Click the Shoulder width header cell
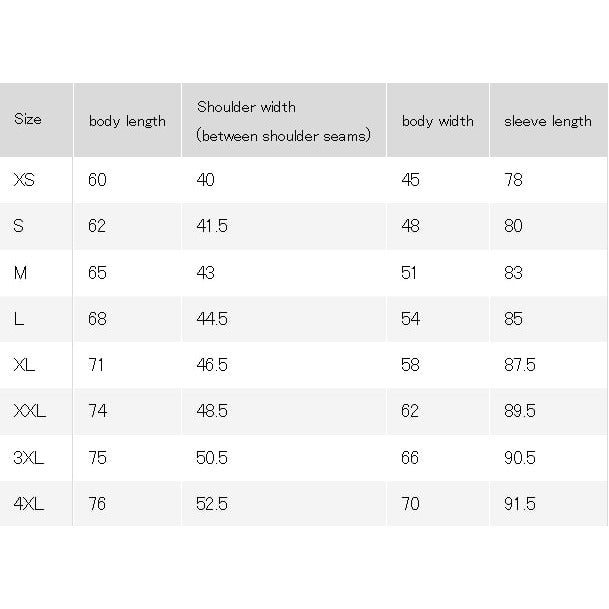The image size is (609, 609). point(284,121)
